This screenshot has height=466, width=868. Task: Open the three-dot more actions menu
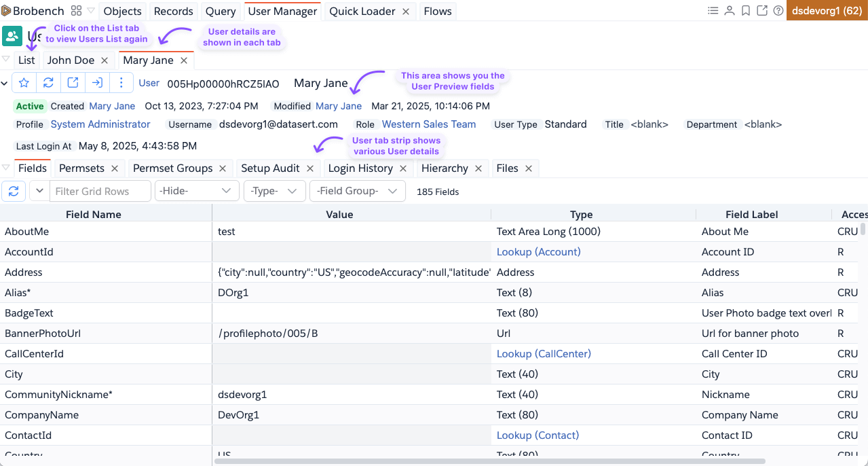[121, 83]
